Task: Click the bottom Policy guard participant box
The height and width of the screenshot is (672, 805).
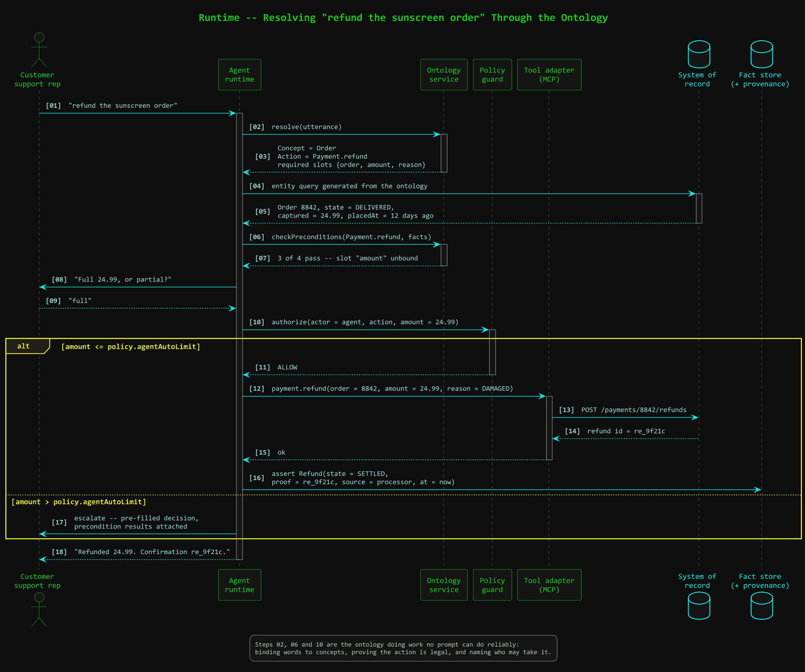Action: (492, 585)
